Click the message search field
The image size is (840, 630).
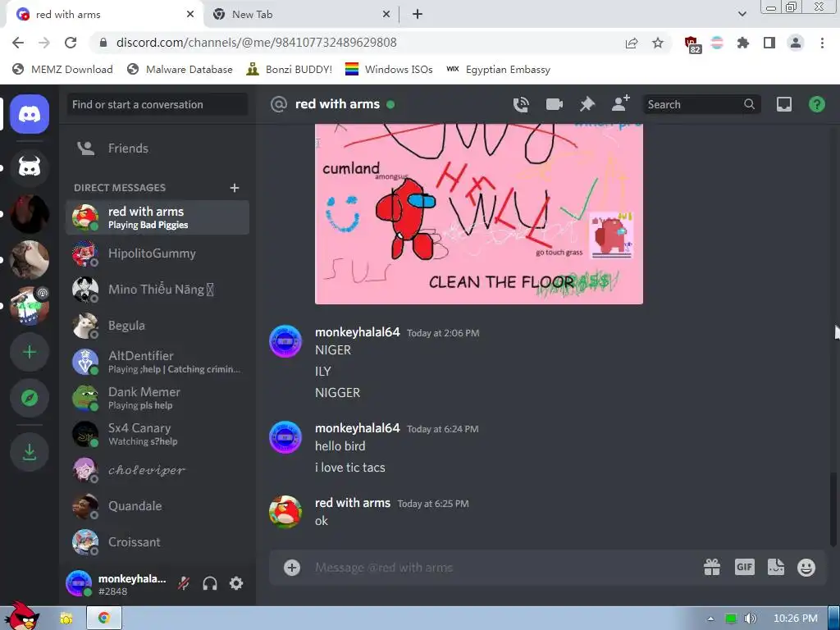(701, 104)
